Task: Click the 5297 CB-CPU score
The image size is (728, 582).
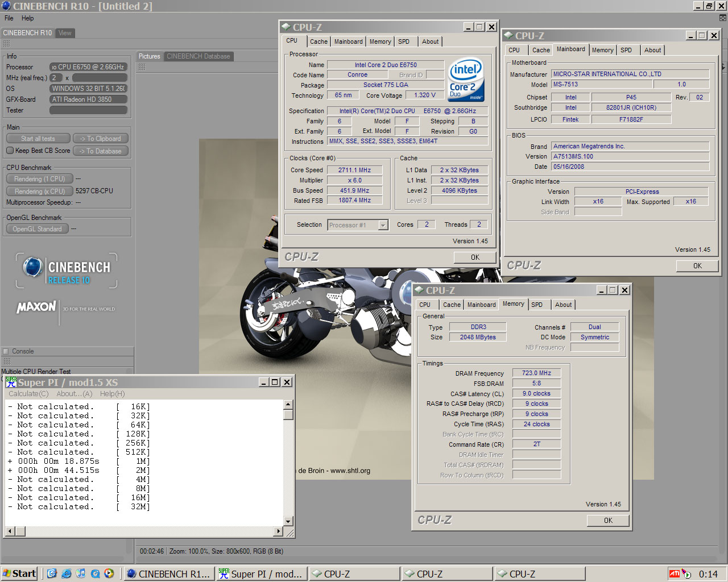Action: (x=94, y=191)
